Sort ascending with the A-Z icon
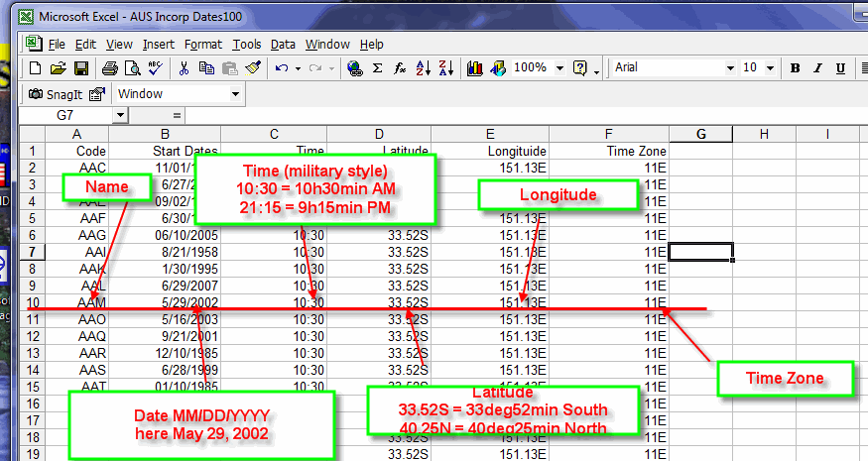 point(423,68)
